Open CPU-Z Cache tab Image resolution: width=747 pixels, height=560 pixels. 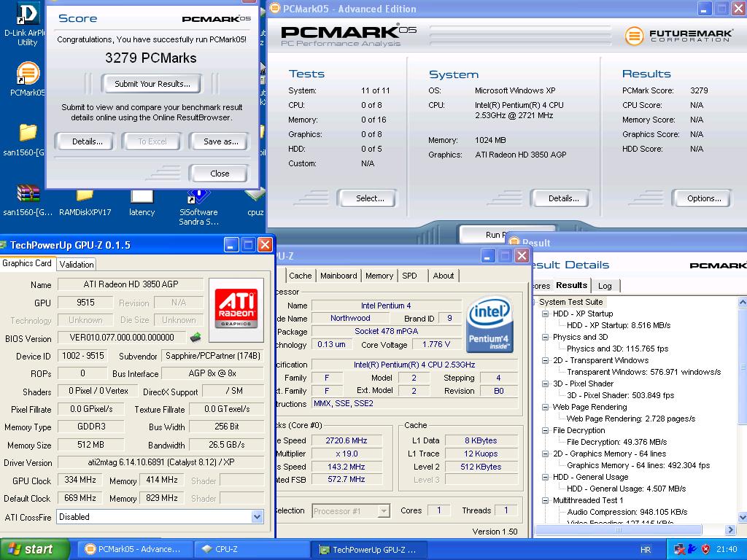[300, 276]
